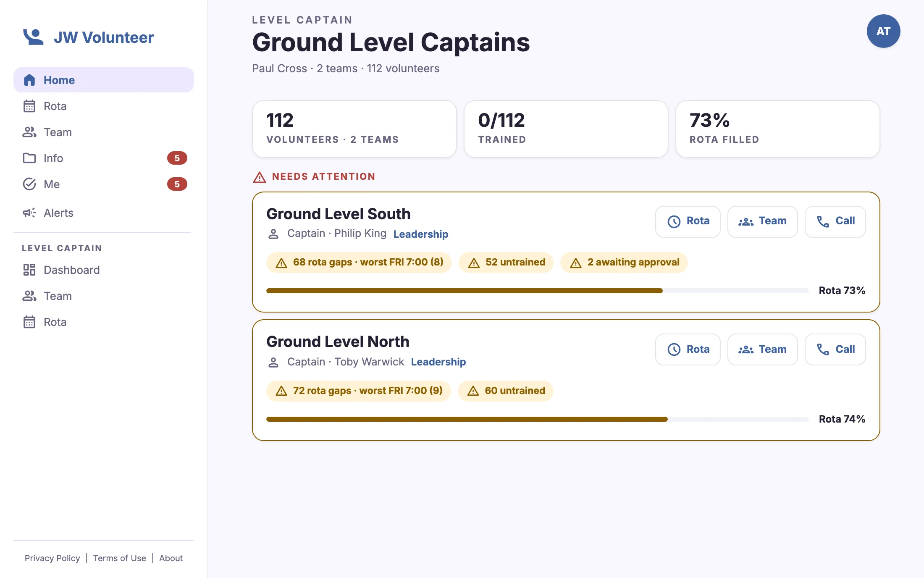Click the 52 untrained chip
The height and width of the screenshot is (578, 924).
[x=506, y=263]
